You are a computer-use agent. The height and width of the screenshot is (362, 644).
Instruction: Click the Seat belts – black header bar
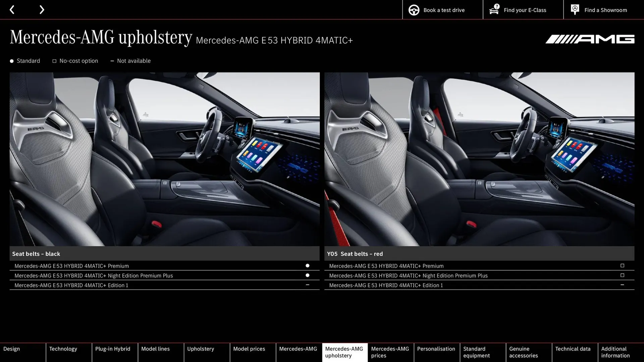click(x=164, y=254)
